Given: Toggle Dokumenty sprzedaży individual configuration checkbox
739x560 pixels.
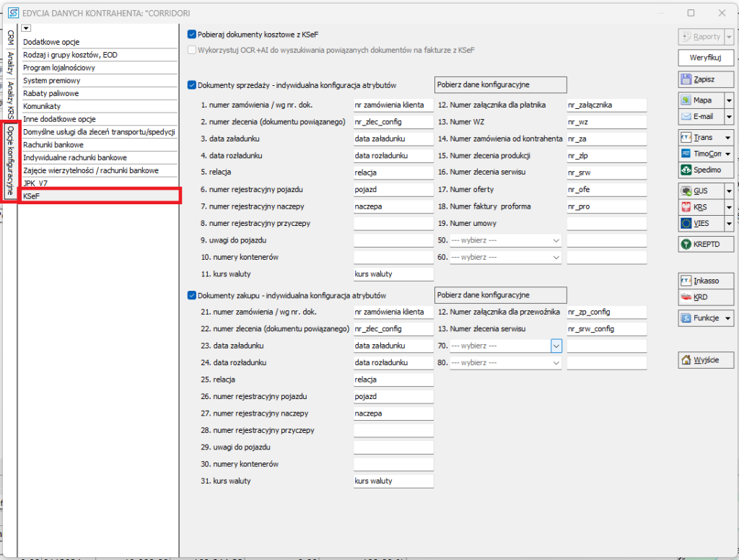Looking at the screenshot, I should pos(192,85).
